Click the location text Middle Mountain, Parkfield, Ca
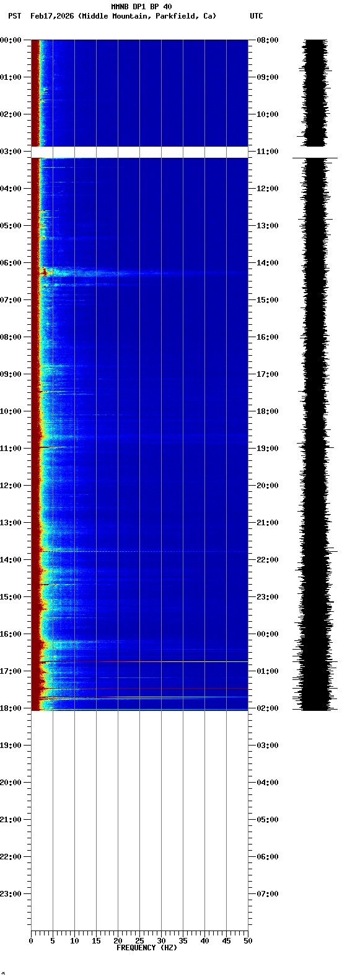This screenshot has width=342, height=980. (x=147, y=16)
